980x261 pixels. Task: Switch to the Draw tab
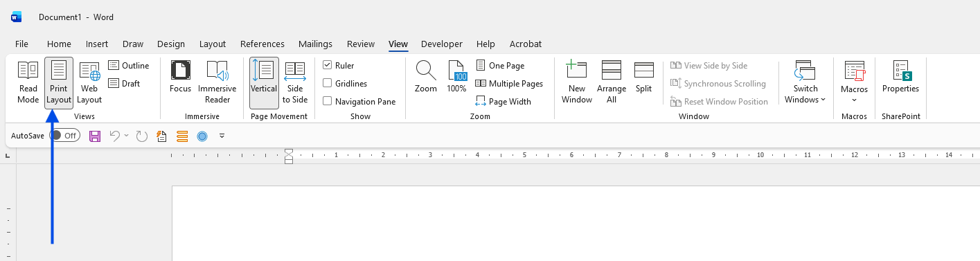[x=133, y=44]
